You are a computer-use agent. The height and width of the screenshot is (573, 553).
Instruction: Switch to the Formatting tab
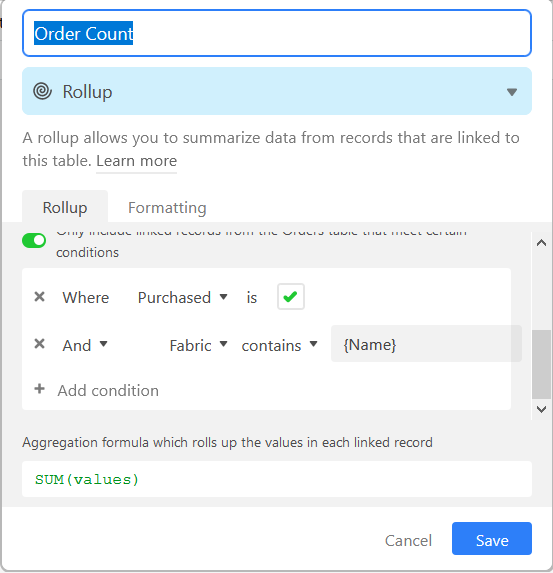pyautogui.click(x=167, y=208)
